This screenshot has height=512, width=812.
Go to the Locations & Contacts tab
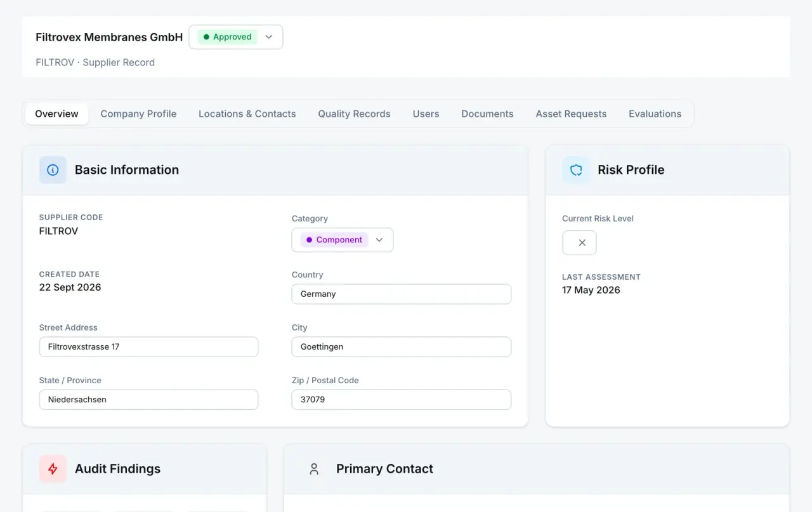coord(247,114)
